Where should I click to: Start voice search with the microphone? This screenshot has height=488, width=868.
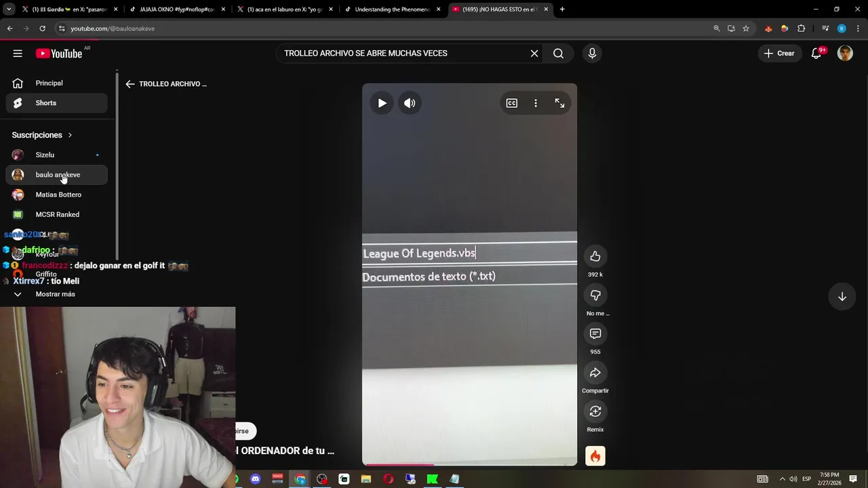coord(592,54)
